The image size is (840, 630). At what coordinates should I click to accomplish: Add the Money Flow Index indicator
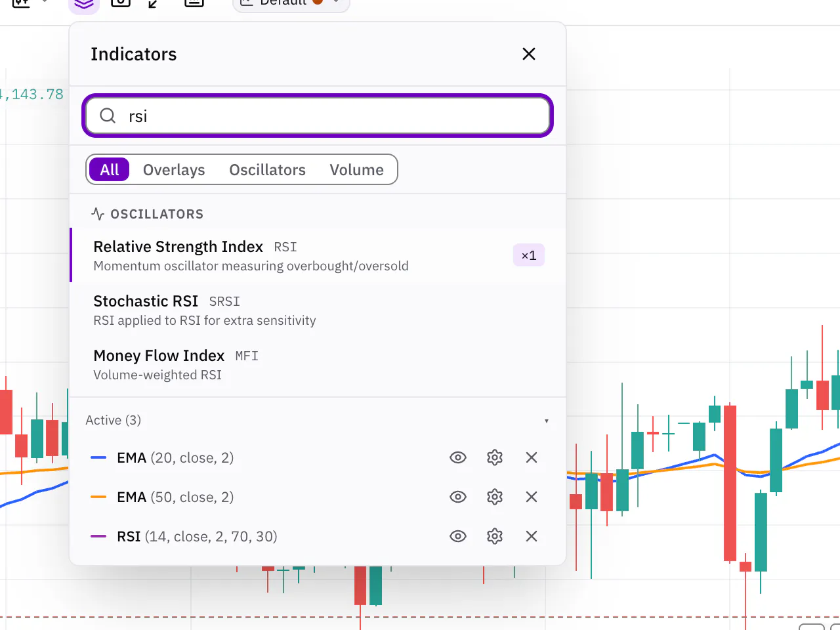point(318,364)
